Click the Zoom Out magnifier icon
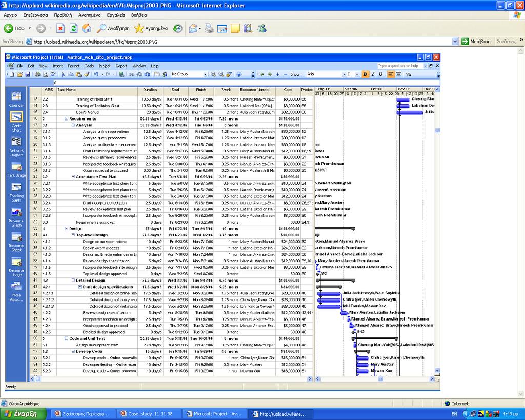 (x=221, y=74)
